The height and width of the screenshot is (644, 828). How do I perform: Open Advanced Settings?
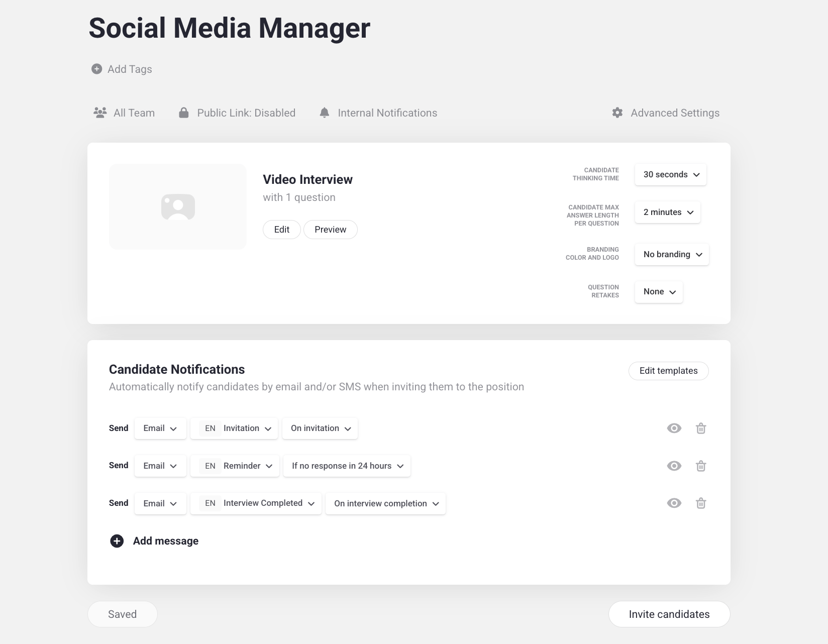point(666,113)
